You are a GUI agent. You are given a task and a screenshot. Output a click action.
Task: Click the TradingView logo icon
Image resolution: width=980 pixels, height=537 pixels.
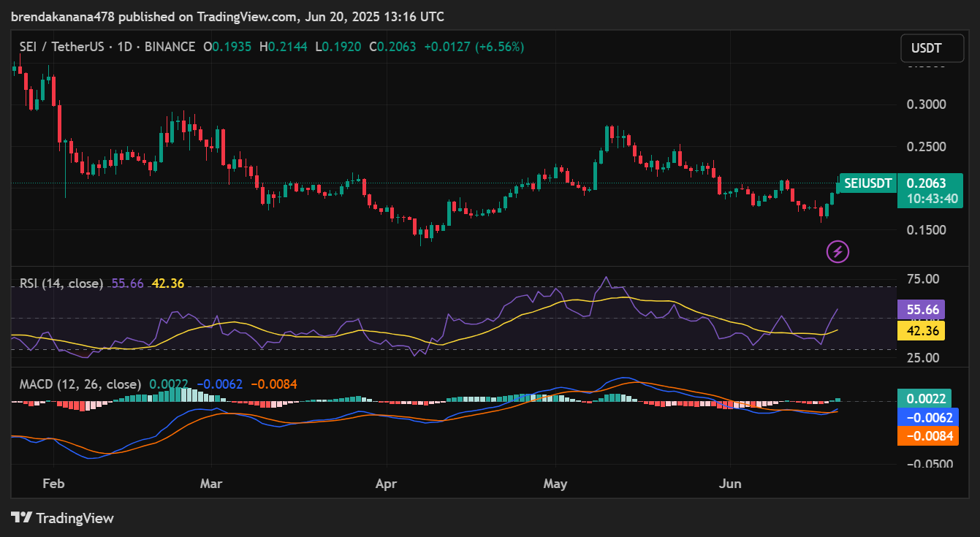click(22, 518)
